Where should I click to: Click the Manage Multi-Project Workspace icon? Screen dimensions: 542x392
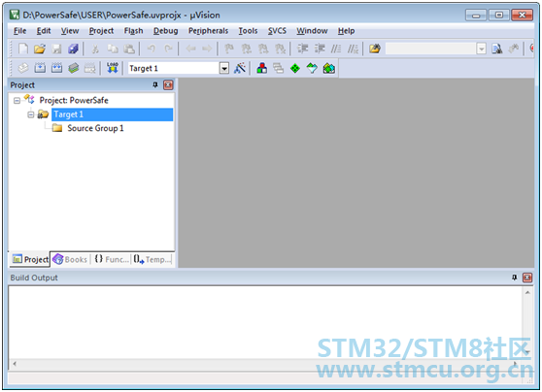point(278,68)
